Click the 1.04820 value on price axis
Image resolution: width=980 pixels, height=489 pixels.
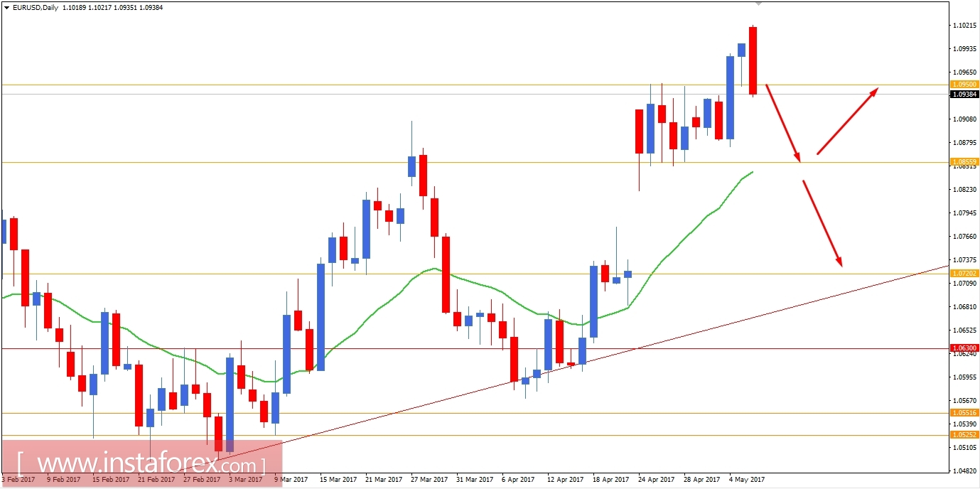pos(964,471)
